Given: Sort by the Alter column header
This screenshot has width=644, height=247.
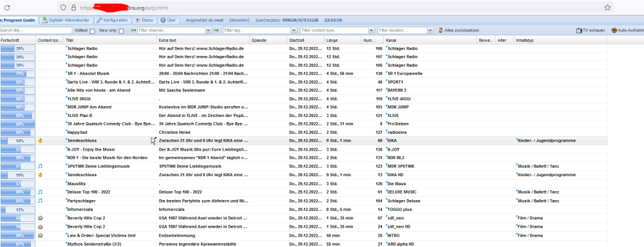Looking at the screenshot, I should coord(505,41).
